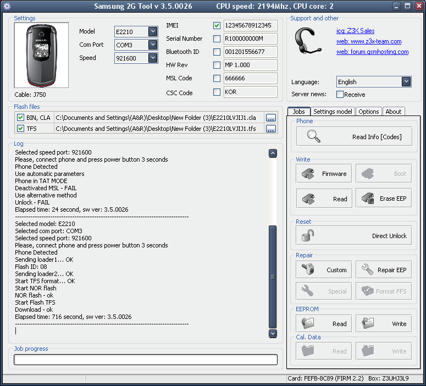Click the 'Flash ID: 08' log line
426x386 pixels.
(x=31, y=267)
